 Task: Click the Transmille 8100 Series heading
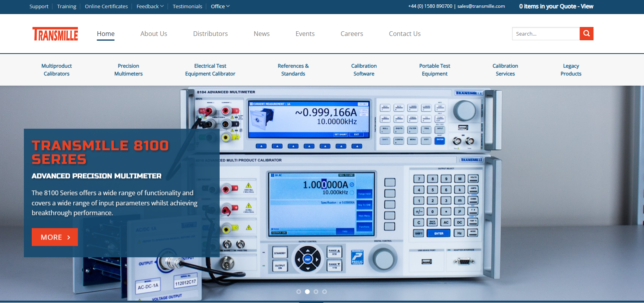pyautogui.click(x=100, y=152)
